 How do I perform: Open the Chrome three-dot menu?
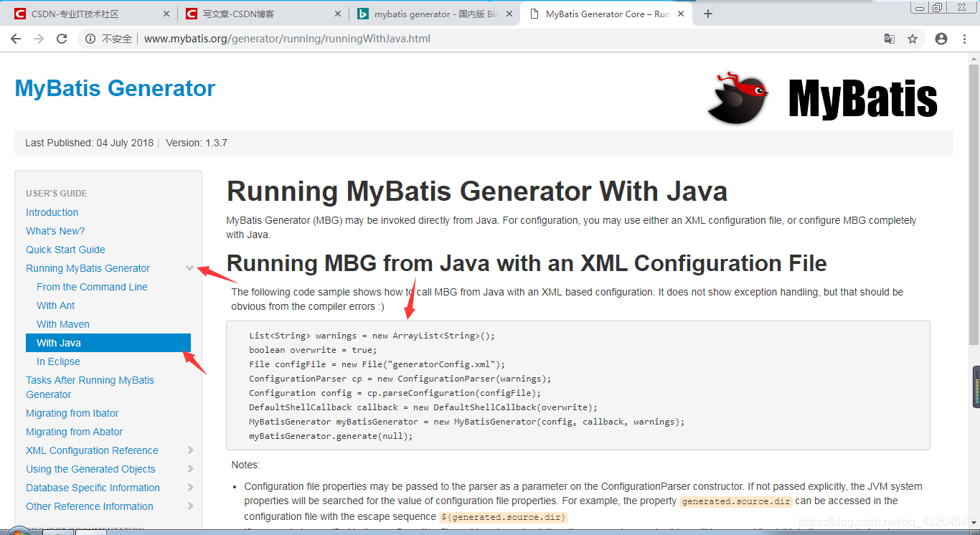964,39
